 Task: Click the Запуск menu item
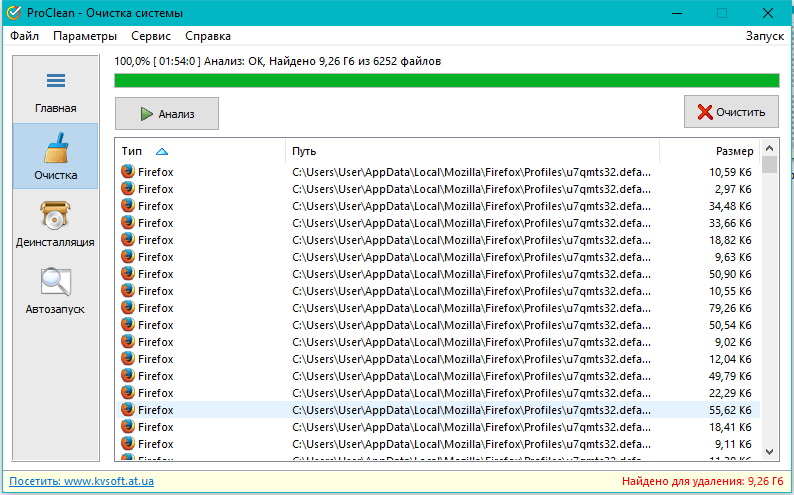765,36
